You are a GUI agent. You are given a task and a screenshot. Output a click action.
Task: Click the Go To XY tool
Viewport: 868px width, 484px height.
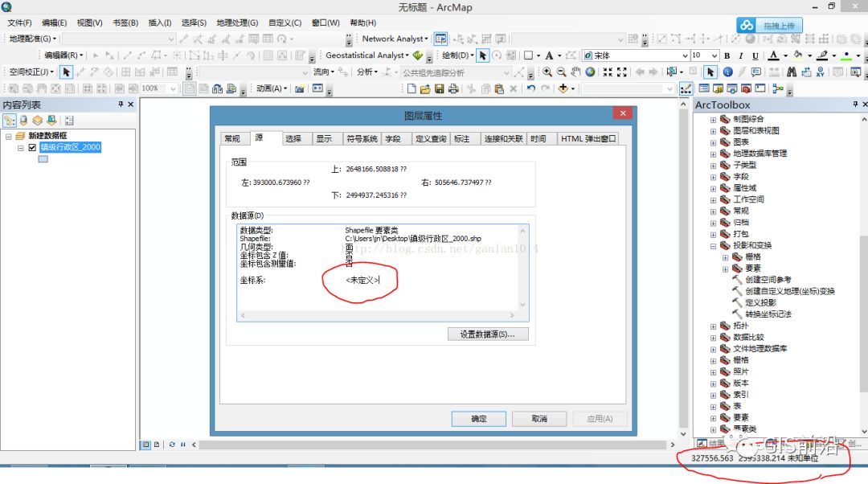tap(821, 72)
